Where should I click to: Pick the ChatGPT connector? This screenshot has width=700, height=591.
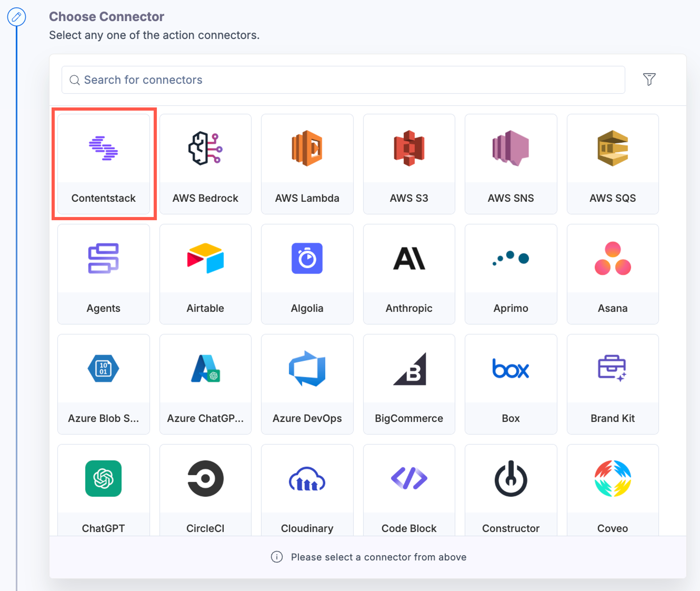pos(103,490)
